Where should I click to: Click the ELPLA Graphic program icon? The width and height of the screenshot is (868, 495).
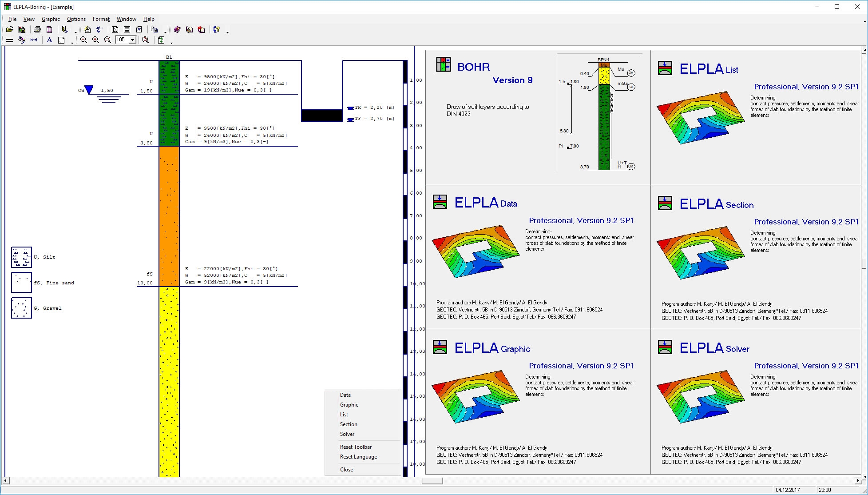click(440, 347)
